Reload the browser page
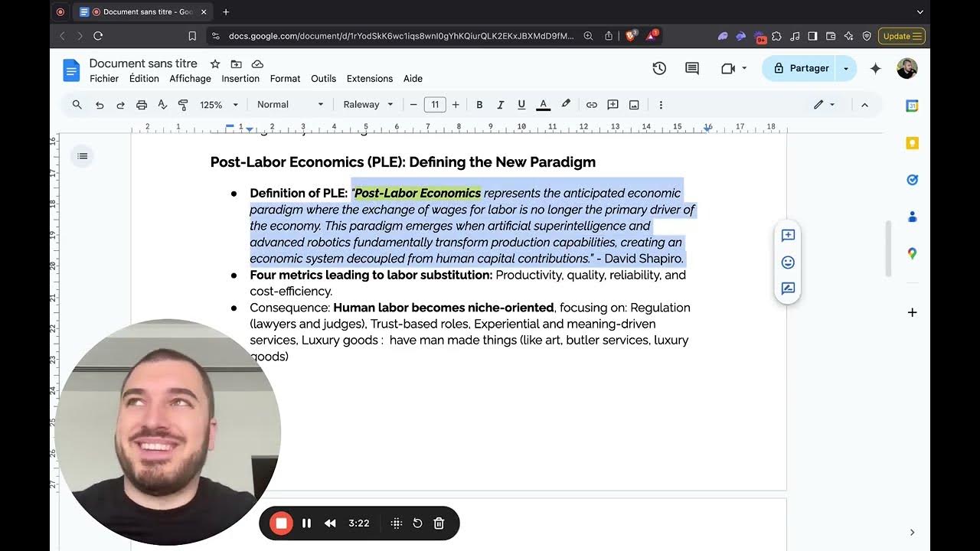This screenshot has height=551, width=980. pyautogui.click(x=98, y=36)
